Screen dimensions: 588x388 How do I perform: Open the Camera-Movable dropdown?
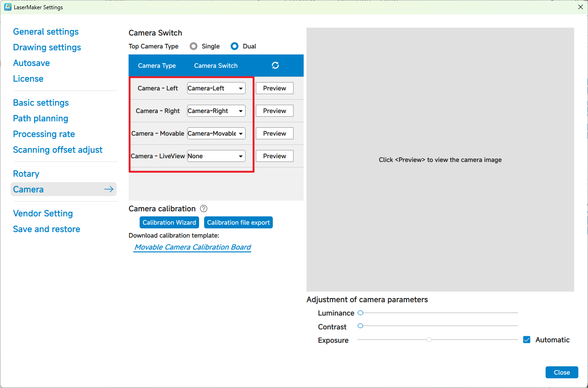coord(216,133)
